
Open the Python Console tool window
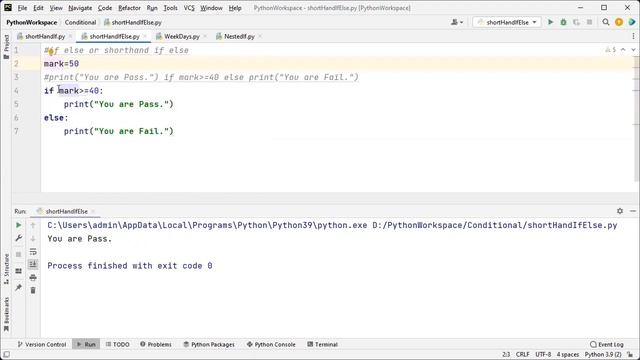(271, 344)
